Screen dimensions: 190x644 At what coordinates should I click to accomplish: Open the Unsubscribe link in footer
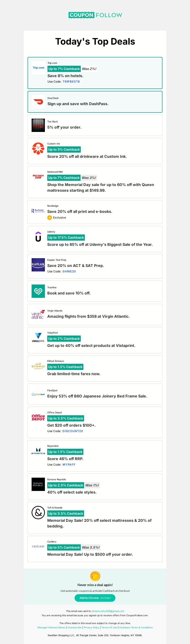point(74,627)
